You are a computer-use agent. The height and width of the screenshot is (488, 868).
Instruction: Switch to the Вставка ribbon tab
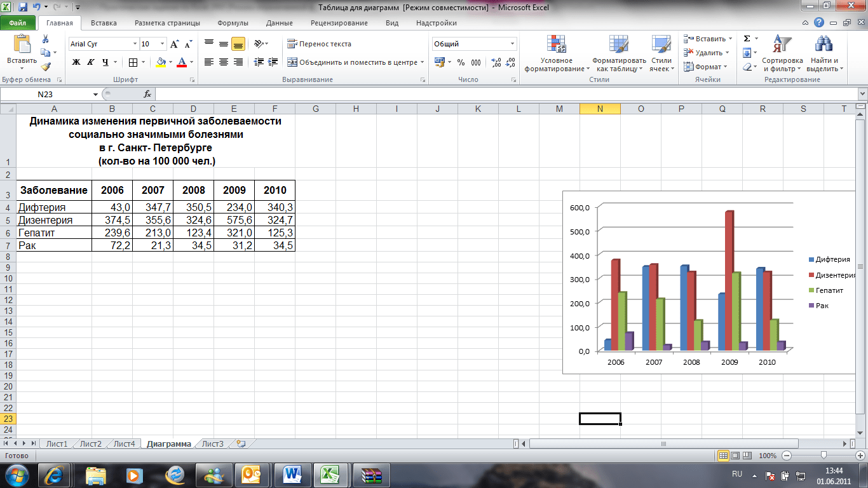[103, 22]
